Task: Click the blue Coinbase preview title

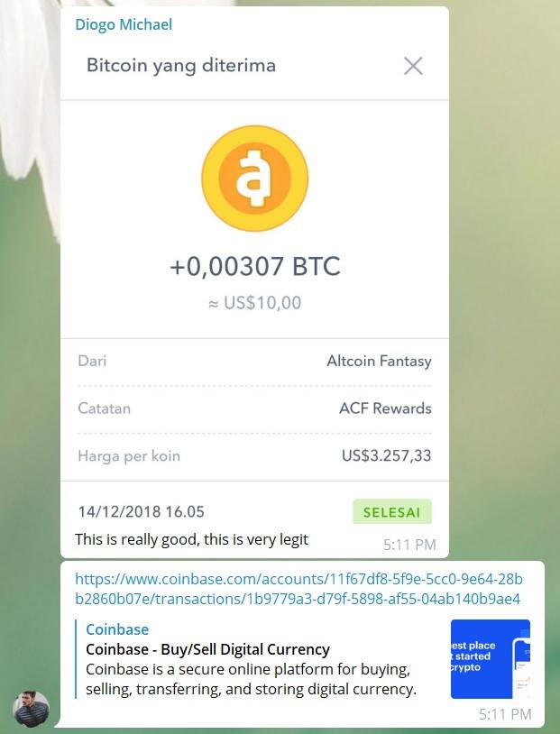Action: (117, 629)
